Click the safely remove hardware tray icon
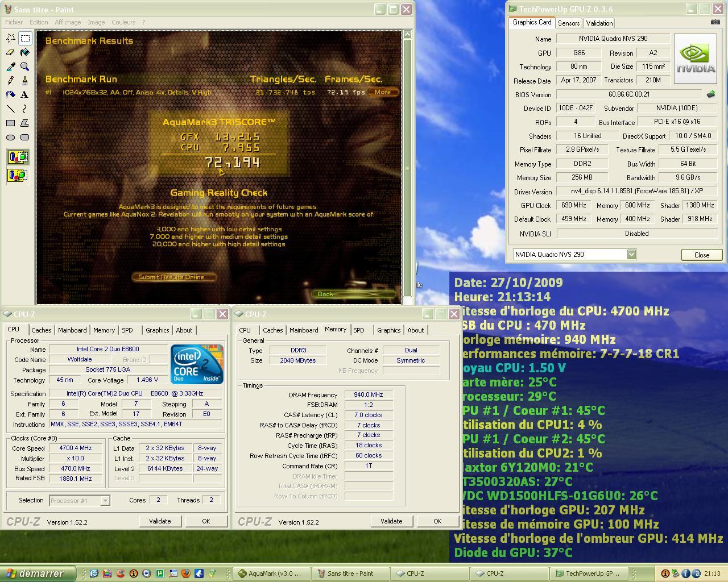 coord(675,573)
